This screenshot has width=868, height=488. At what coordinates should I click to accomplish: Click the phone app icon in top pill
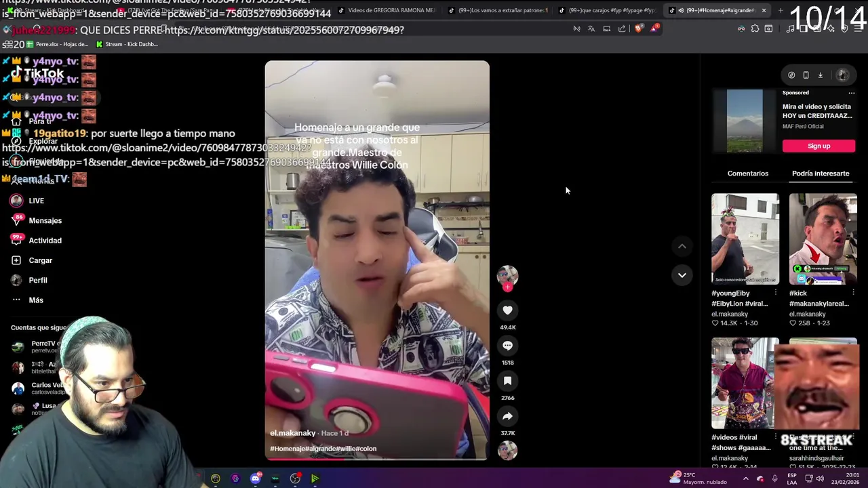pos(806,75)
